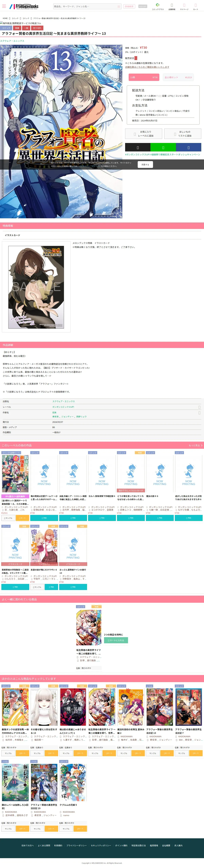Open アラフォー賢者の異世界生活日記 19 novel cover

44,783
